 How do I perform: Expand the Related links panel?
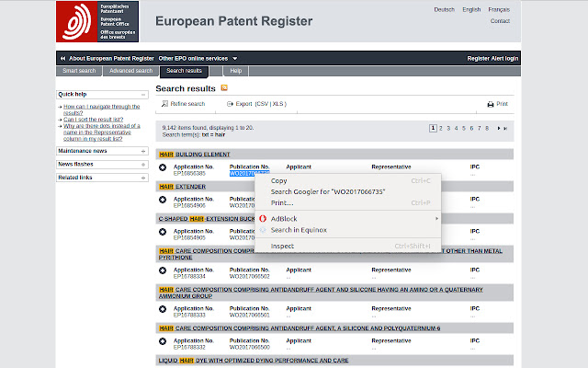(x=143, y=177)
